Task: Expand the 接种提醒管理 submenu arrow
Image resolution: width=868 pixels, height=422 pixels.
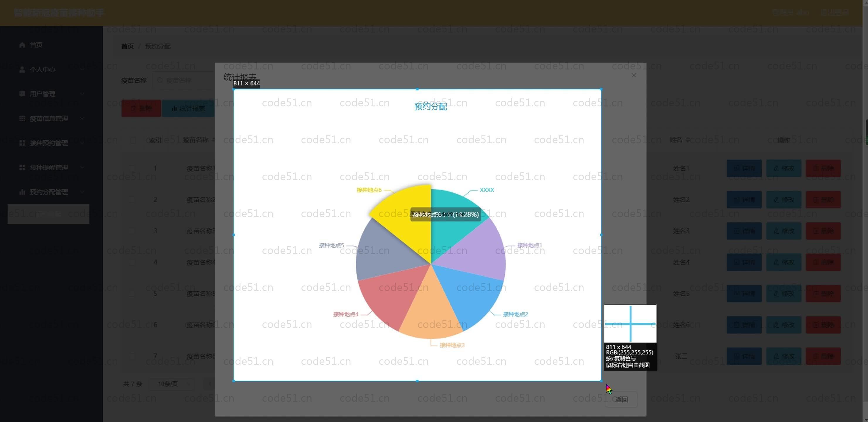Action: (82, 167)
